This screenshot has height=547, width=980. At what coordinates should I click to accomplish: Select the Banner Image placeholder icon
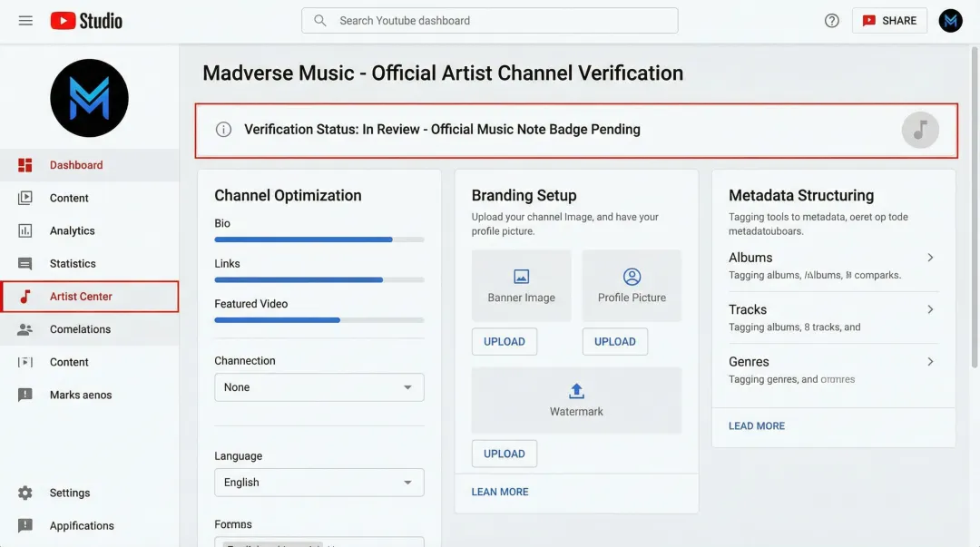521,277
